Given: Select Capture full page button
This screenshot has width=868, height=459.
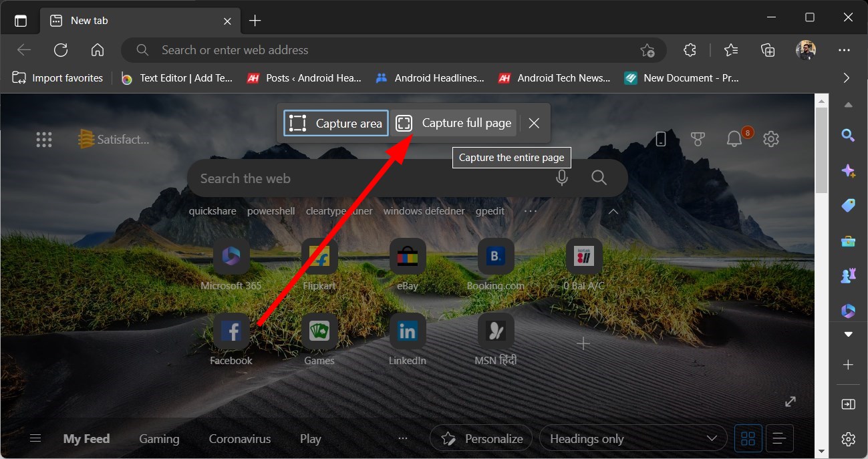Looking at the screenshot, I should point(454,123).
